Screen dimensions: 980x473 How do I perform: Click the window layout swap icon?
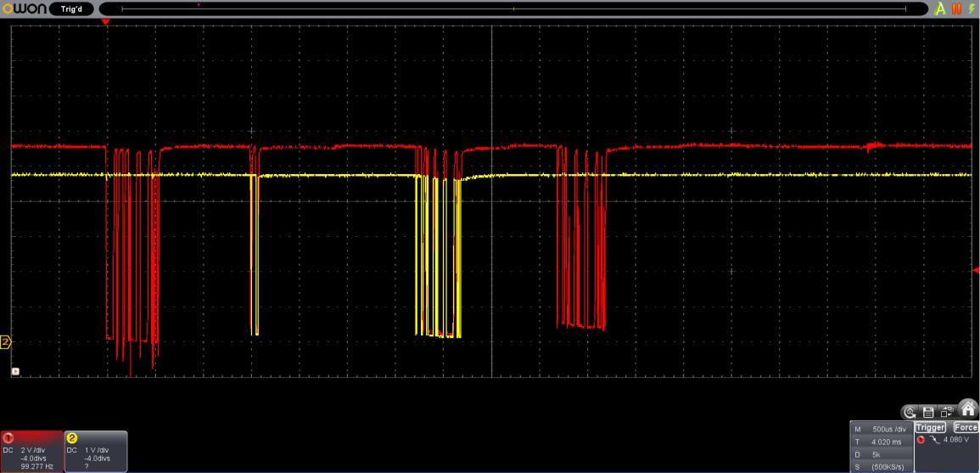coord(947,412)
